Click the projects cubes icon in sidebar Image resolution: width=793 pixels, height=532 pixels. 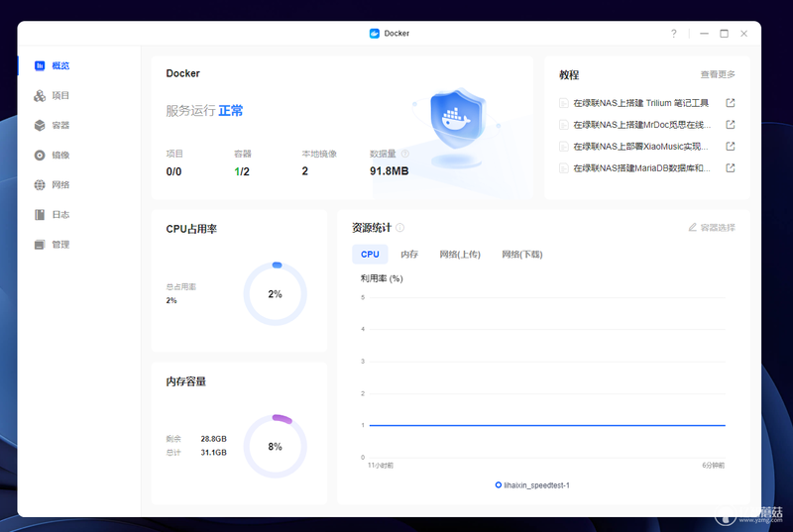pos(40,95)
